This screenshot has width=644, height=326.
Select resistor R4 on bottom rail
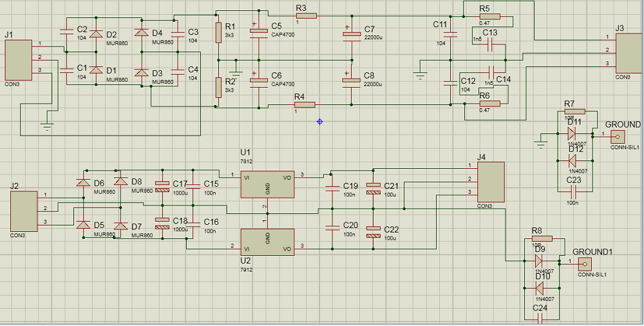[303, 104]
